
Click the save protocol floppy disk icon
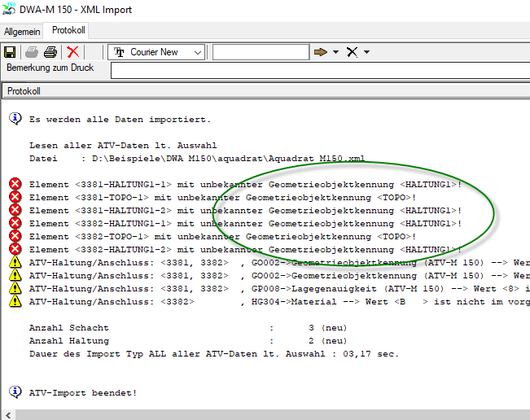point(10,52)
